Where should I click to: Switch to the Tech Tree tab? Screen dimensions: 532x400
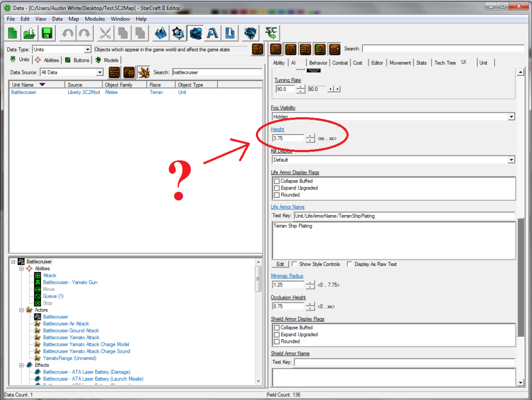(x=445, y=63)
